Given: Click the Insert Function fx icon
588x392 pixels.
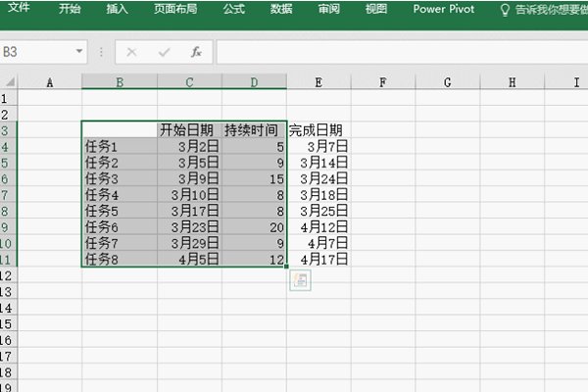Looking at the screenshot, I should pyautogui.click(x=197, y=52).
